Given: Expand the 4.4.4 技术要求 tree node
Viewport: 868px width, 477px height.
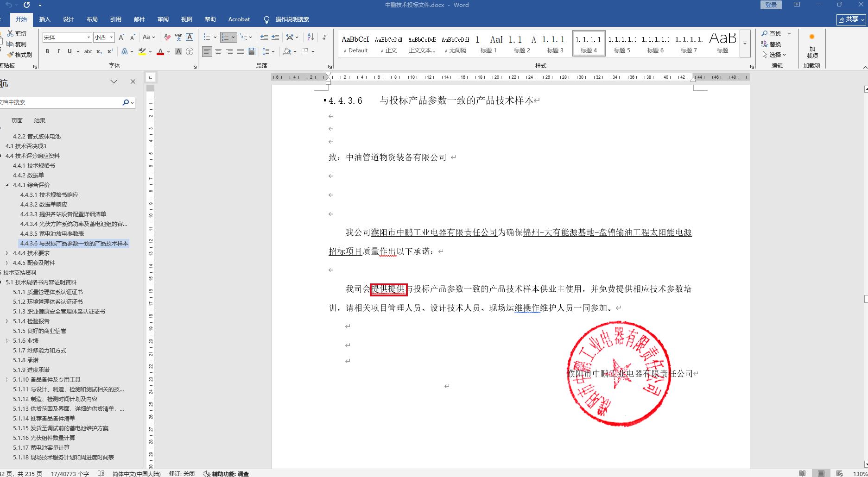Looking at the screenshot, I should [x=7, y=253].
